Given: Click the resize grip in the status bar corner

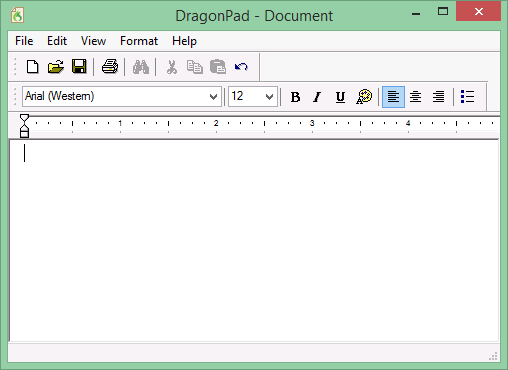Looking at the screenshot, I should pyautogui.click(x=493, y=356).
